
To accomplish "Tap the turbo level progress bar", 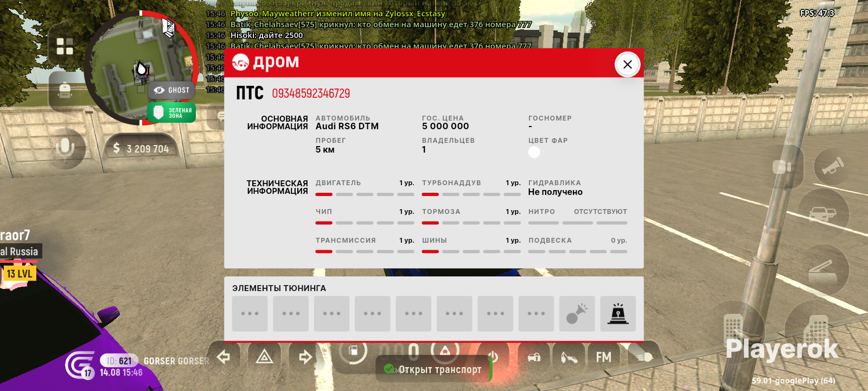I will coord(471,194).
